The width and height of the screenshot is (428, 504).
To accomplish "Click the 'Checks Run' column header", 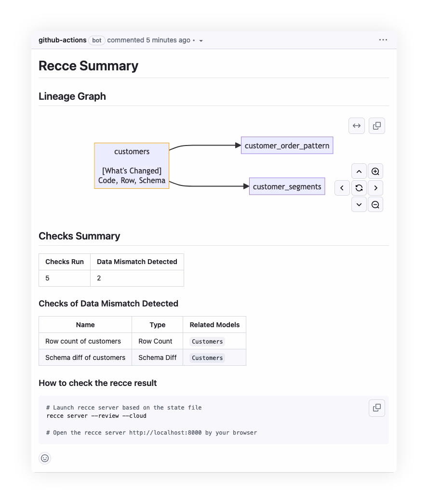I will [65, 262].
